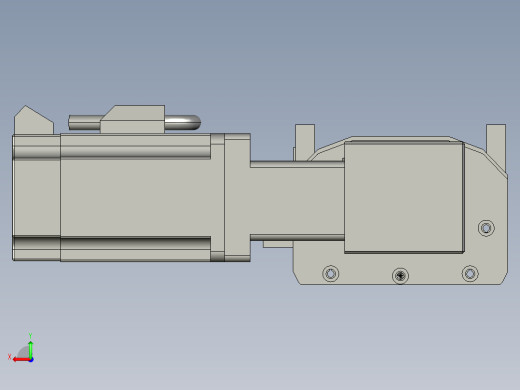Viewport: 520px width, 390px height.
Task: Select the large square cover block face
Action: (404, 197)
